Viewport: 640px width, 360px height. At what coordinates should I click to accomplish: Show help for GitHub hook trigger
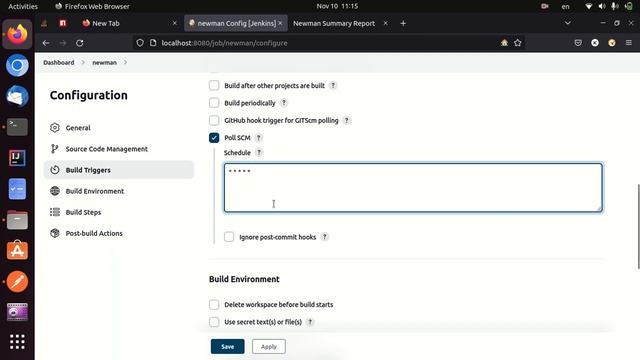(x=347, y=120)
